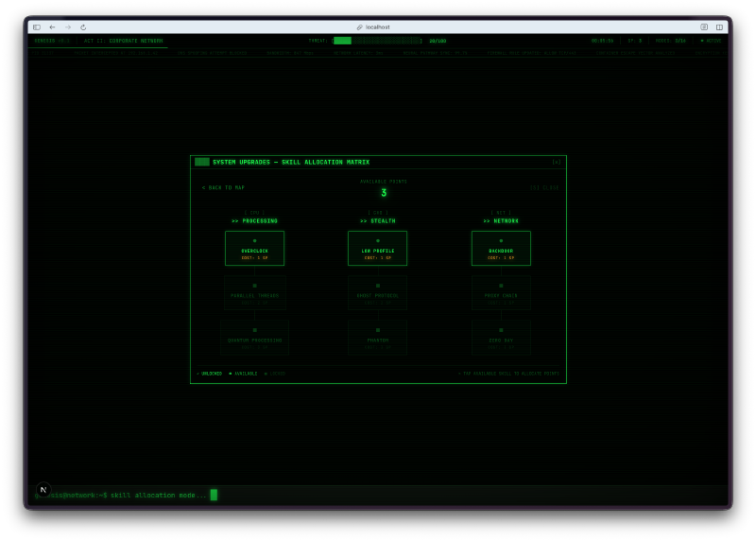Click the terminal command prompt line

161,495
